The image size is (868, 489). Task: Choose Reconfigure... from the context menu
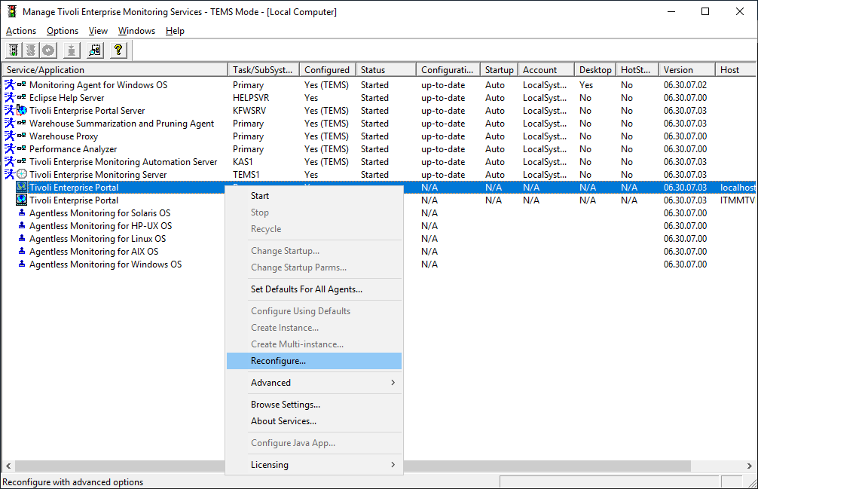(314, 361)
